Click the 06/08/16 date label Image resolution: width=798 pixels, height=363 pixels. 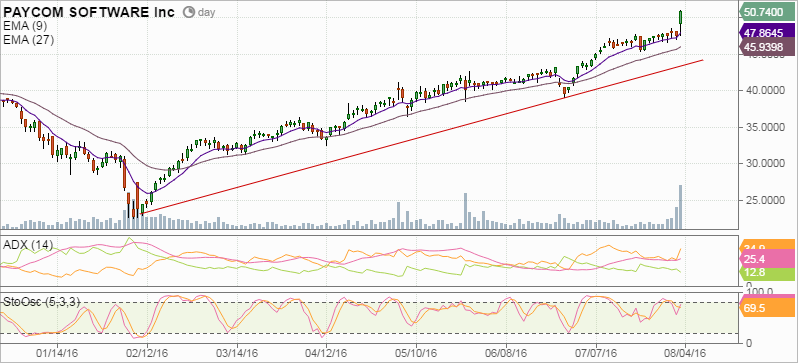point(506,352)
